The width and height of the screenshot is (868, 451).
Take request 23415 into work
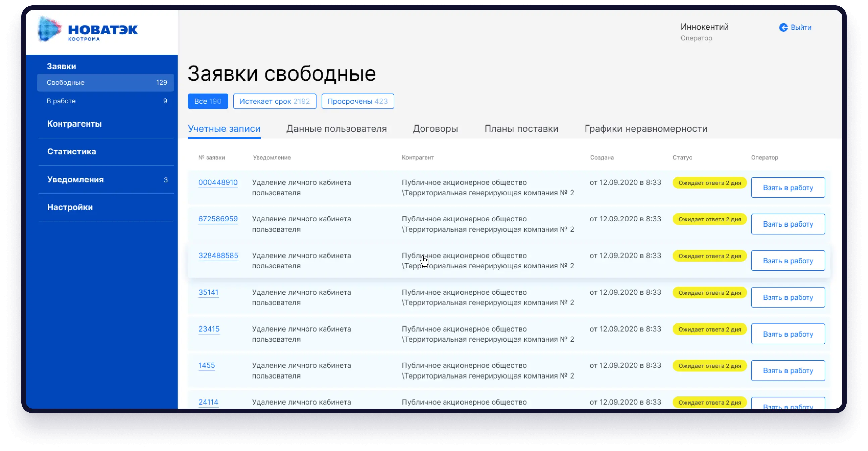tap(788, 334)
